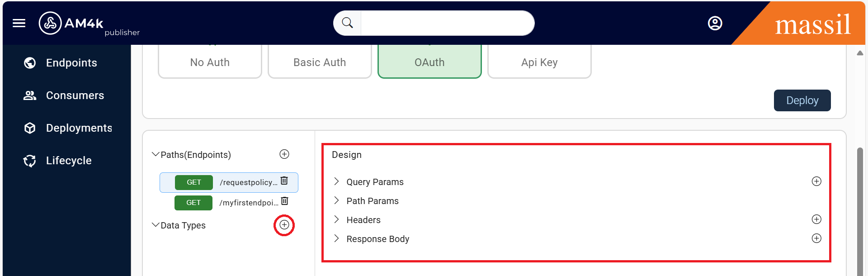The width and height of the screenshot is (868, 276).
Task: Add a new header
Action: 816,219
